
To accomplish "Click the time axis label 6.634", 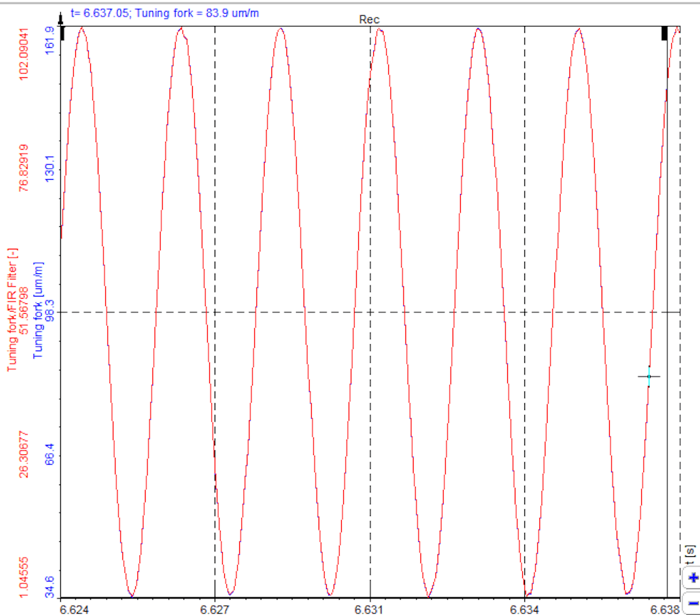I will click(x=524, y=610).
